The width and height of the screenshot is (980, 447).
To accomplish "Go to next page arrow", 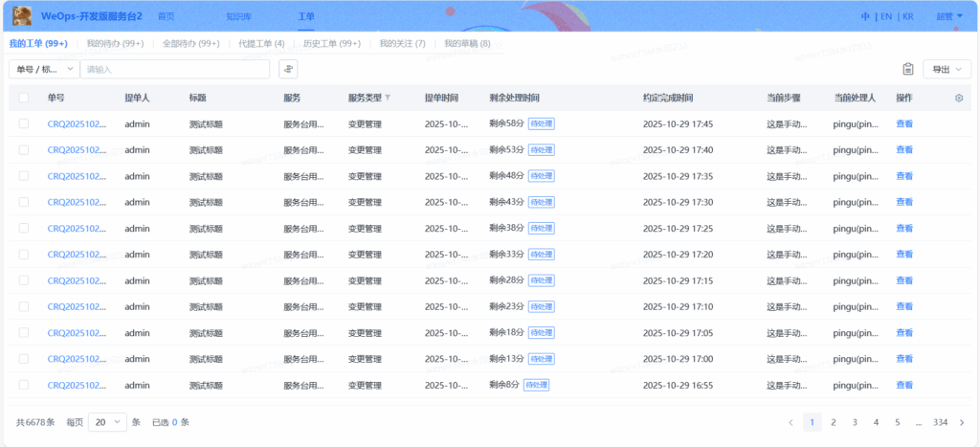I will point(962,422).
